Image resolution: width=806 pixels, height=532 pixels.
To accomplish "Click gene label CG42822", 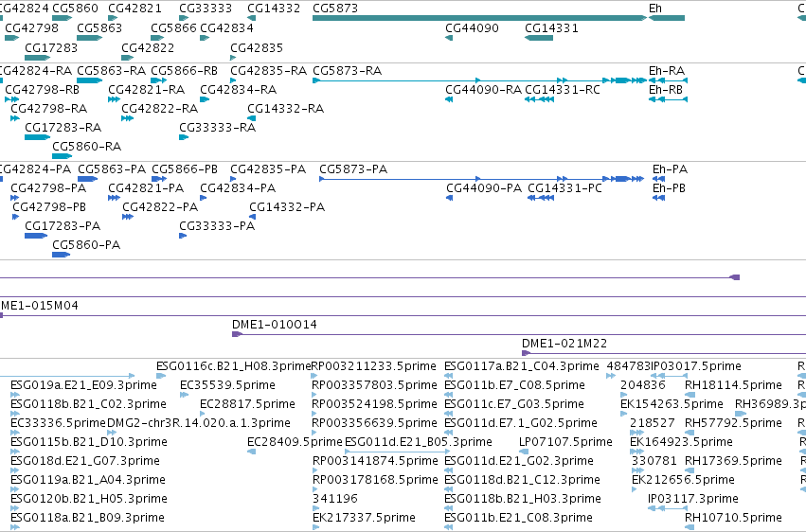I will pos(148,47).
